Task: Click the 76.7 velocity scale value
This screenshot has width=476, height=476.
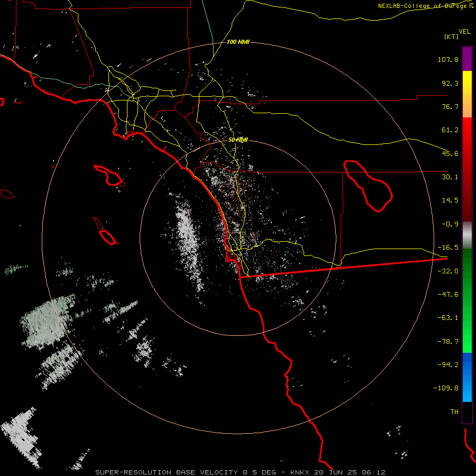Action: (x=450, y=106)
